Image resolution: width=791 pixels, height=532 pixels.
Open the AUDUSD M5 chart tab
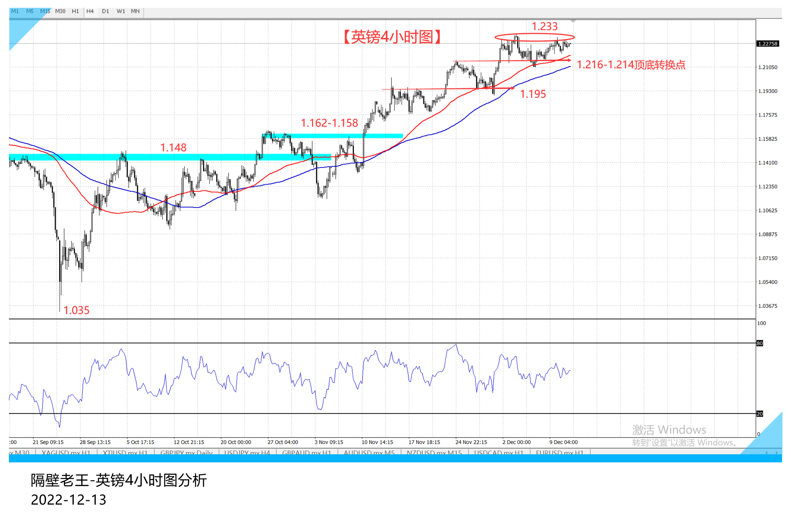click(x=369, y=452)
